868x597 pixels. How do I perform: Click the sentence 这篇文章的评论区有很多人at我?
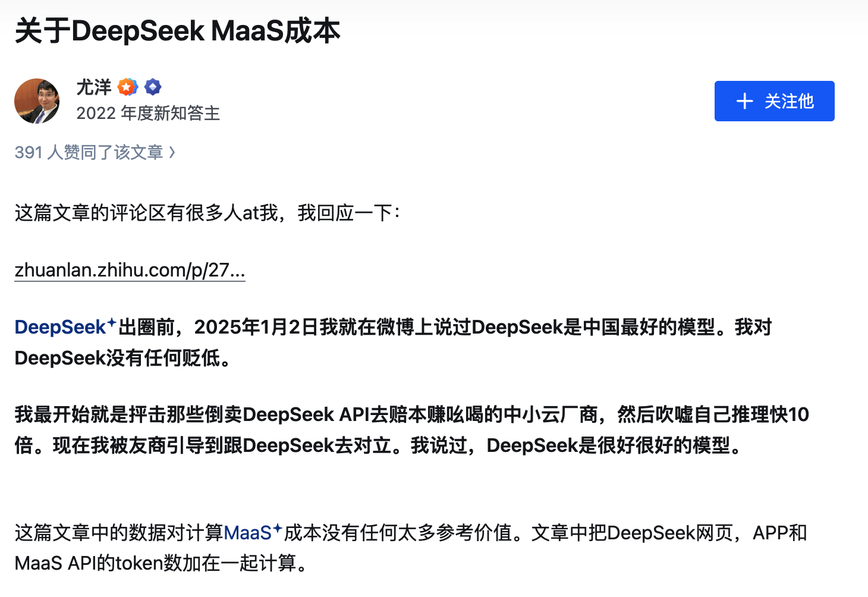tap(146, 212)
